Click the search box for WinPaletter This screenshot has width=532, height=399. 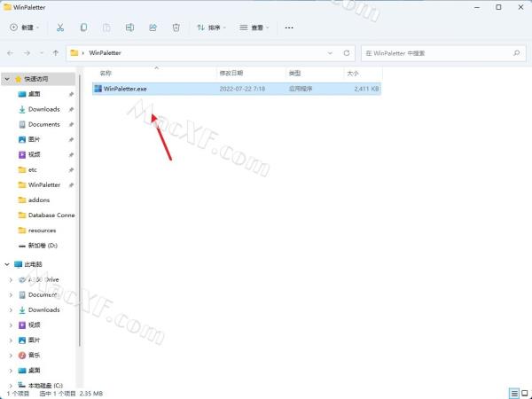[x=443, y=53]
